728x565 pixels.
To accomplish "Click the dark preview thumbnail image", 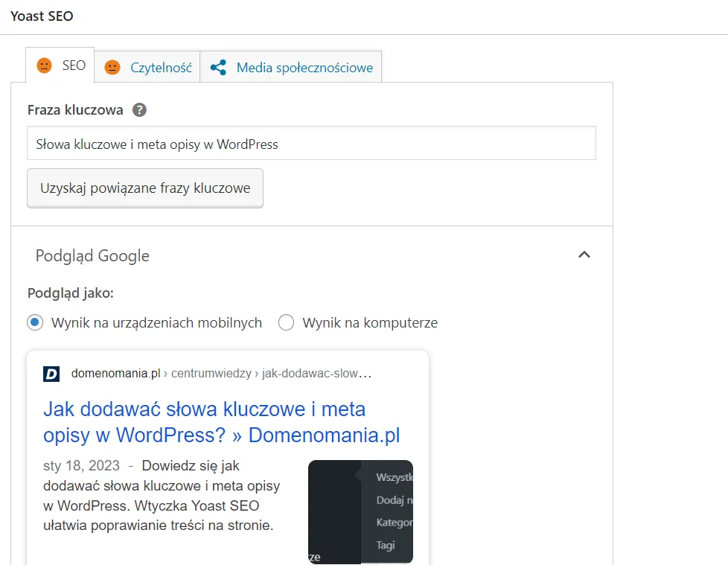I will coord(360,512).
